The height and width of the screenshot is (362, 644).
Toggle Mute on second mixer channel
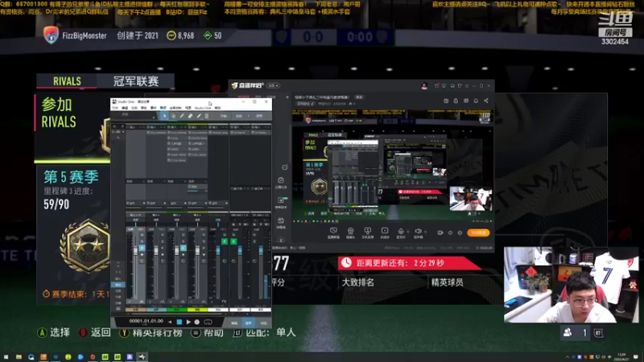coord(163,235)
